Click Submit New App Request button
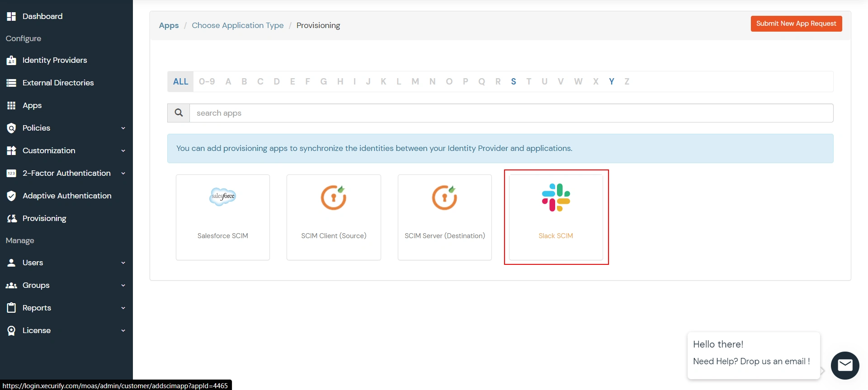The image size is (868, 390). (x=796, y=23)
